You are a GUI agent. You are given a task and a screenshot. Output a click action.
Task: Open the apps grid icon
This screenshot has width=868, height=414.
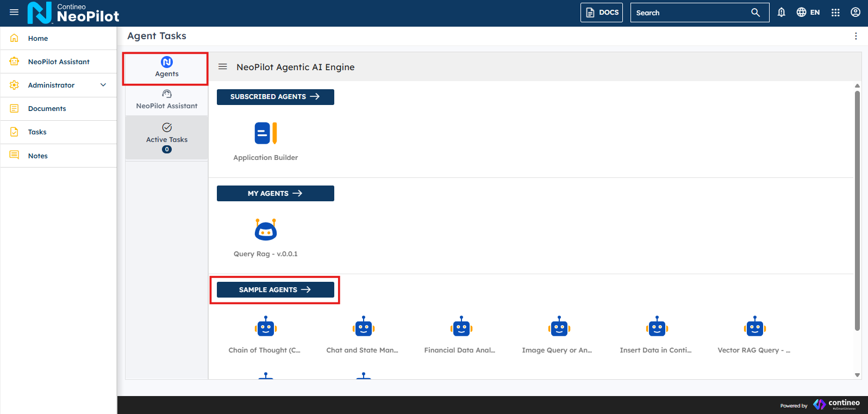pyautogui.click(x=835, y=13)
